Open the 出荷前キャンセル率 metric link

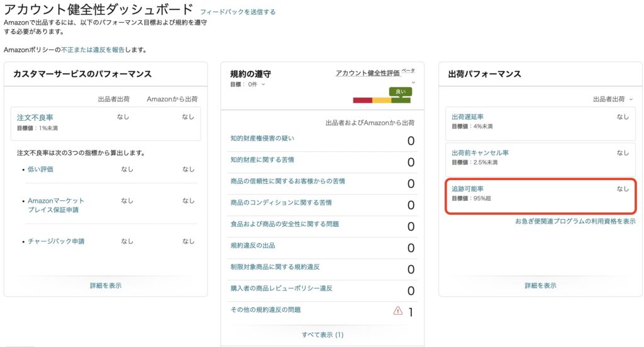[x=480, y=152]
